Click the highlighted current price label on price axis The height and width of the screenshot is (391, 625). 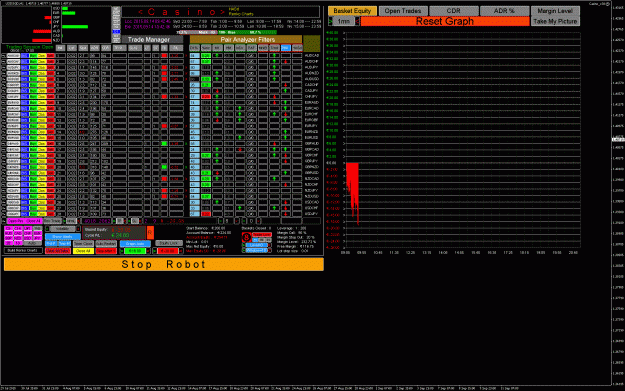618,140
